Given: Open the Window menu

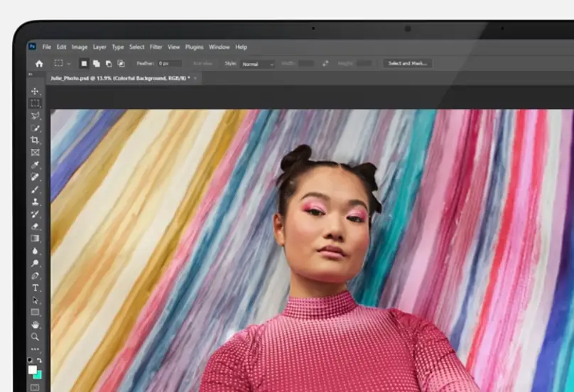Looking at the screenshot, I should [220, 47].
